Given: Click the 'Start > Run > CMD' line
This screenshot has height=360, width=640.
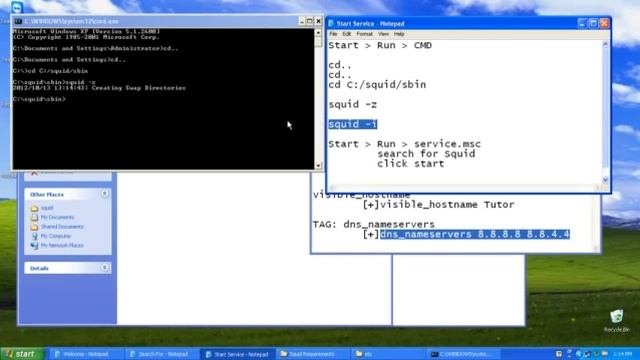Looking at the screenshot, I should pyautogui.click(x=380, y=45).
